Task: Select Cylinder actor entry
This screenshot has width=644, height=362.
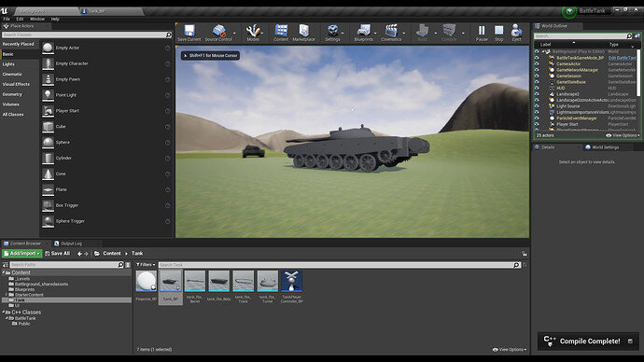Action: coord(106,158)
